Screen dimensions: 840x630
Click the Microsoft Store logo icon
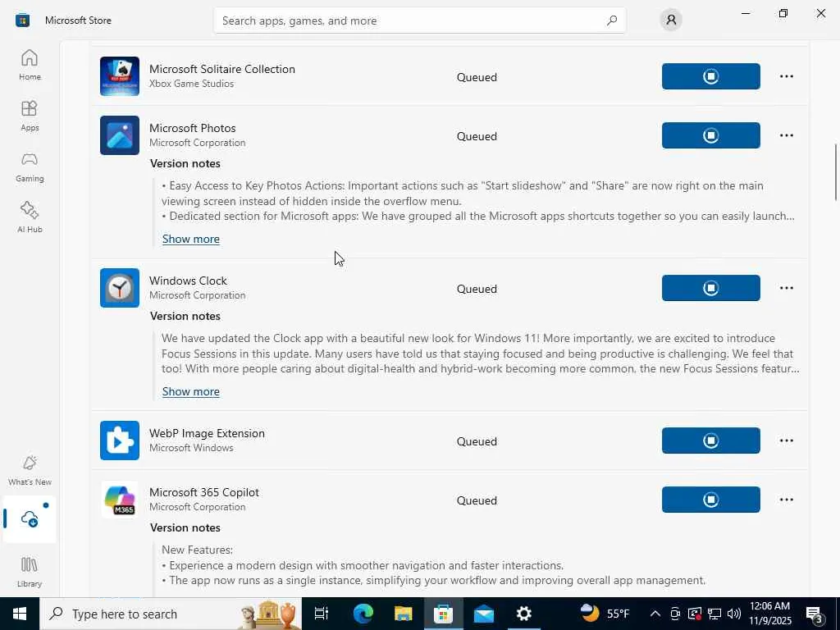coord(22,21)
